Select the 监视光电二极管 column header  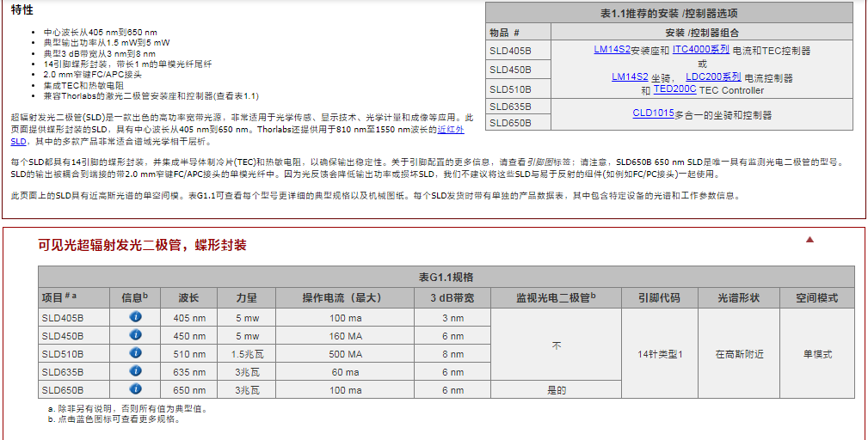click(x=555, y=298)
